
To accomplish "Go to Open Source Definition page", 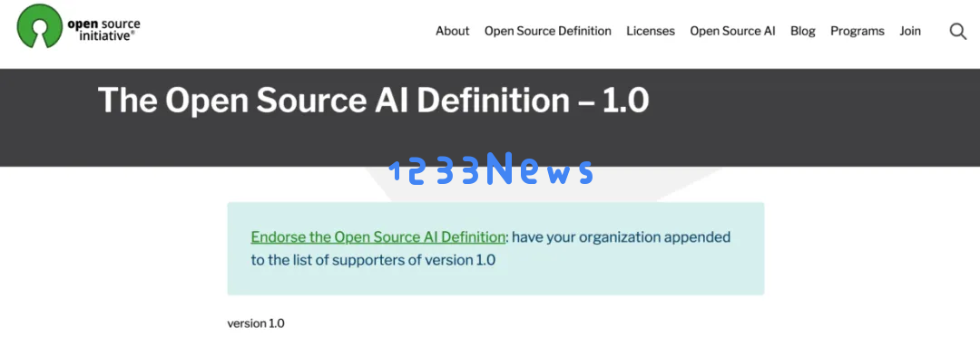I will pos(547,31).
